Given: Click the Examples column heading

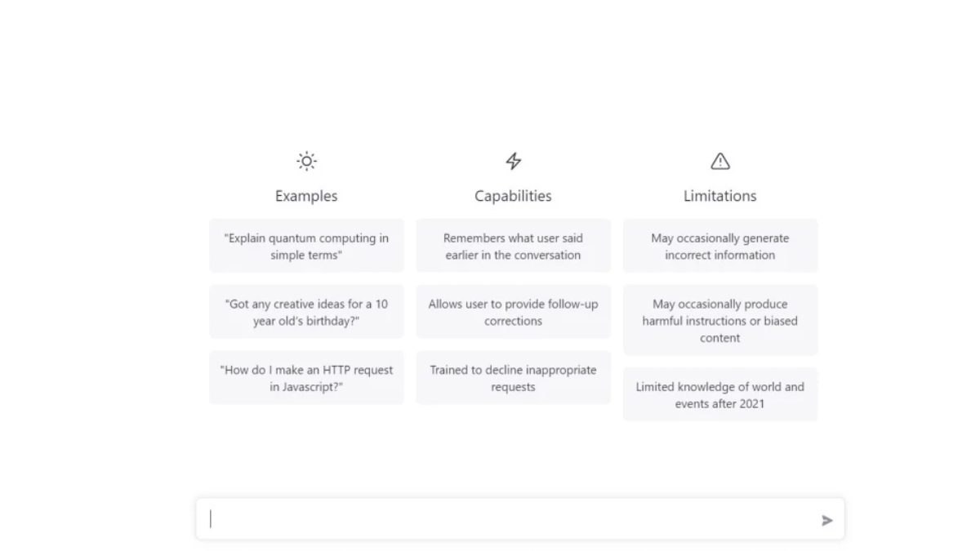Looking at the screenshot, I should pos(306,196).
